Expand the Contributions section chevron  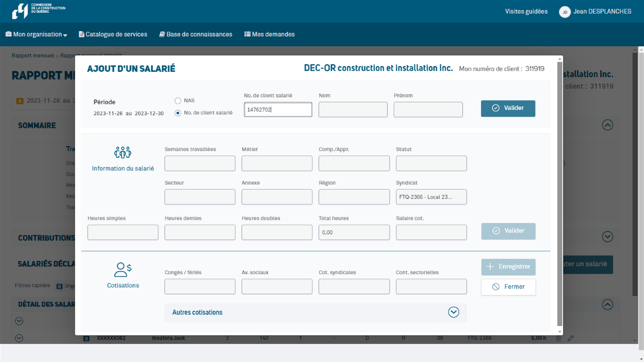(x=607, y=236)
